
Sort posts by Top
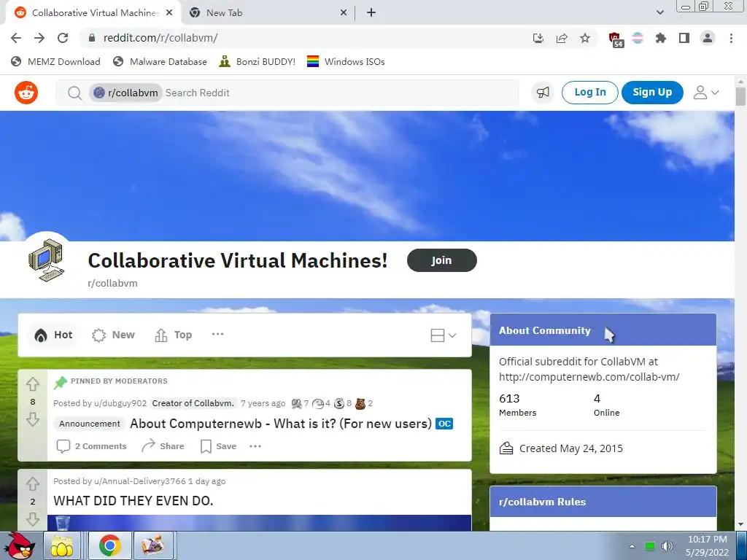tap(174, 335)
